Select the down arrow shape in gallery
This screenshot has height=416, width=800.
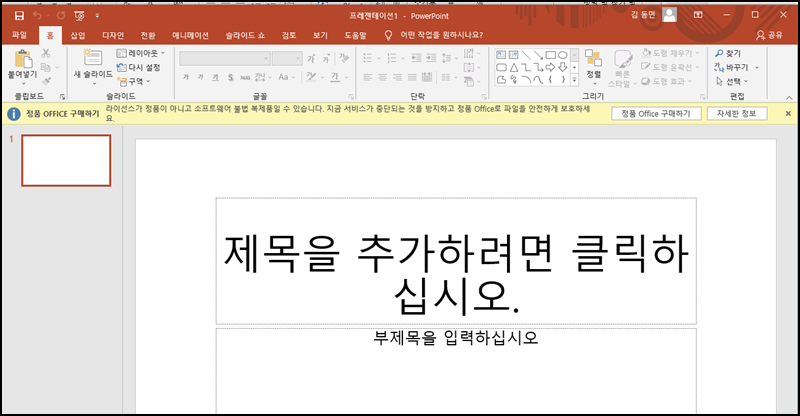562,67
